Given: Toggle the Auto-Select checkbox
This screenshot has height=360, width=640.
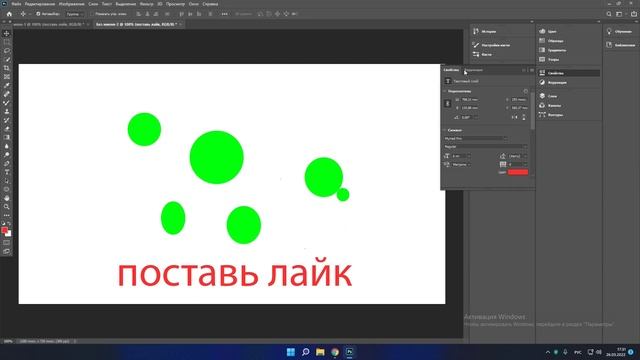Looking at the screenshot, I should pos(38,14).
